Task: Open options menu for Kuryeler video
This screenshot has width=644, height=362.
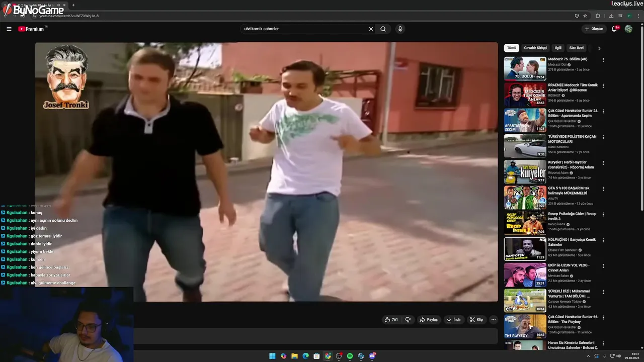Action: click(603, 163)
